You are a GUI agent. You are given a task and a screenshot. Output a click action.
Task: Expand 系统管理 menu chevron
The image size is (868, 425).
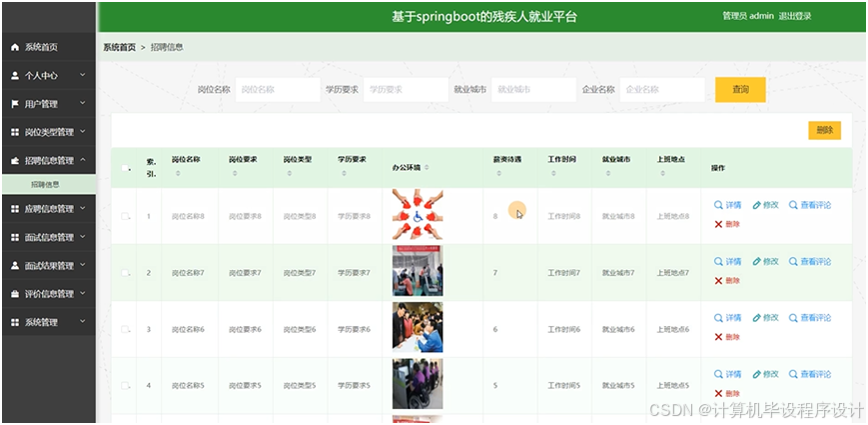coord(83,321)
